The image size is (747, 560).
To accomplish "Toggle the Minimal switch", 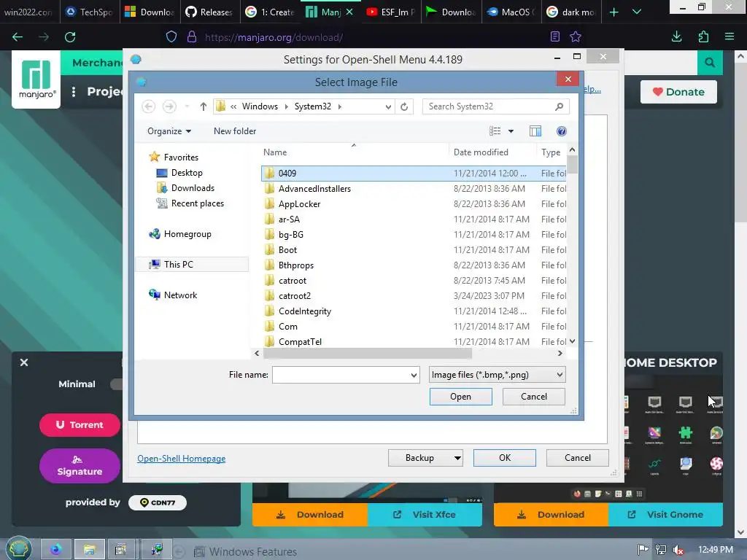I will click(x=116, y=384).
